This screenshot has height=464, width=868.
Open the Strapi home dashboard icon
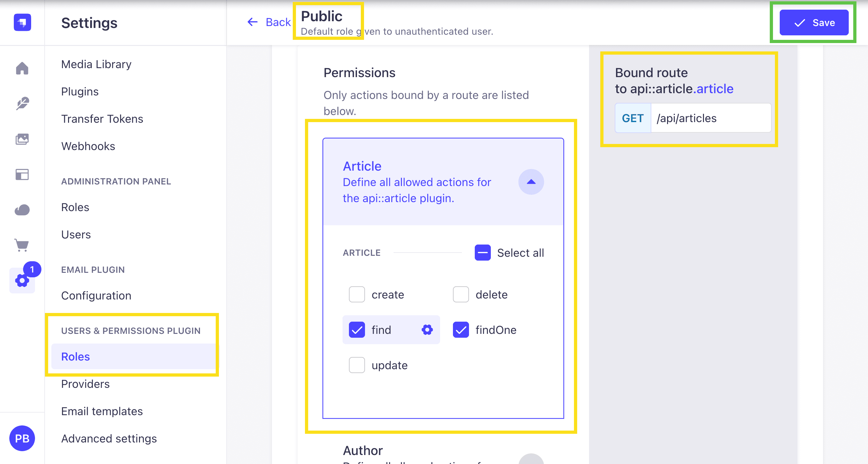click(x=22, y=68)
